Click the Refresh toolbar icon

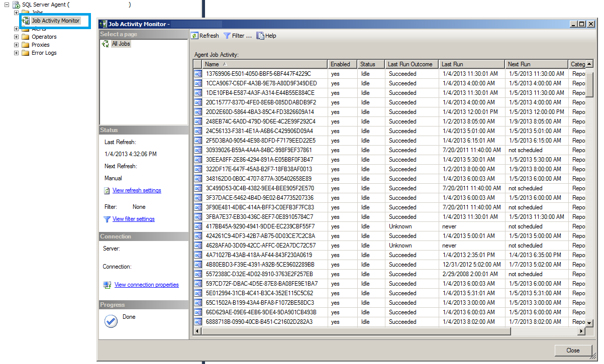[x=194, y=36]
